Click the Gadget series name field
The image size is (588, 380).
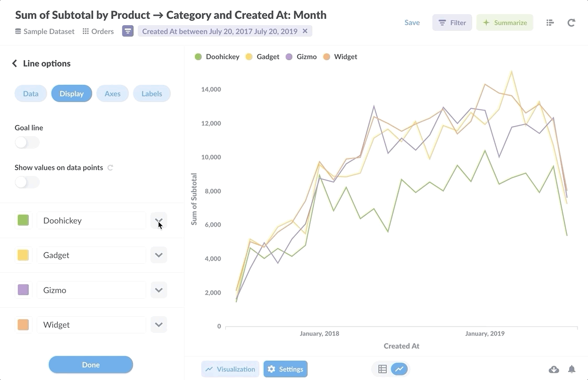[x=91, y=255]
